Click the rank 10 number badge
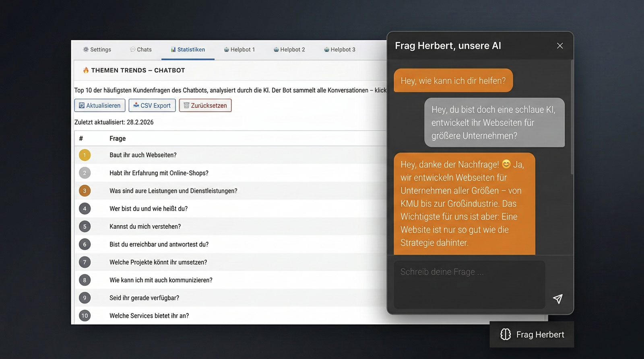644x359 pixels. (x=85, y=316)
